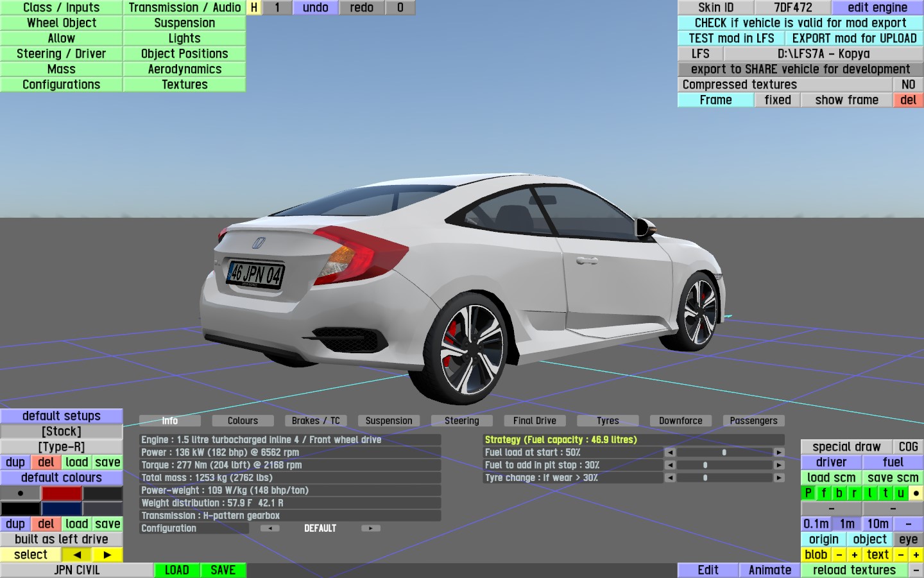Increase blob size with its plus button
924x578 pixels.
pos(855,555)
